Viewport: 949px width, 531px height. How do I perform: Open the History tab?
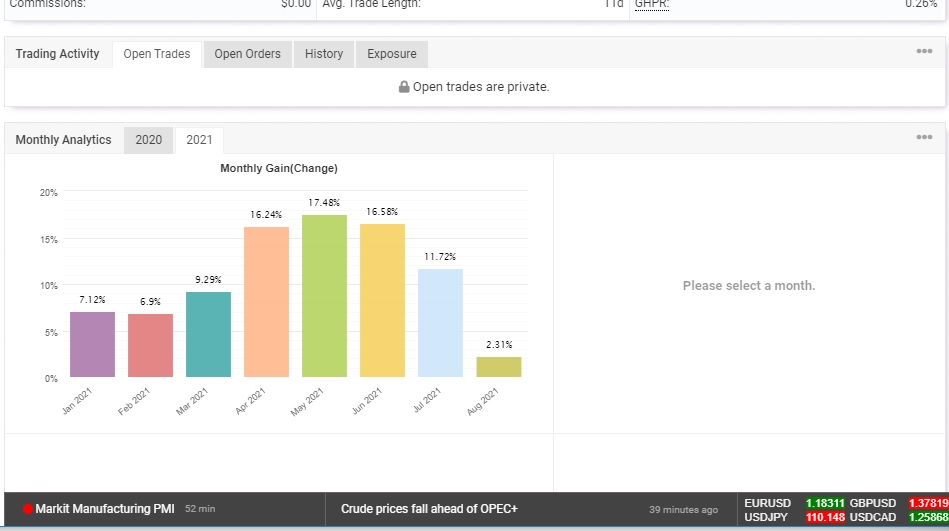[x=324, y=54]
